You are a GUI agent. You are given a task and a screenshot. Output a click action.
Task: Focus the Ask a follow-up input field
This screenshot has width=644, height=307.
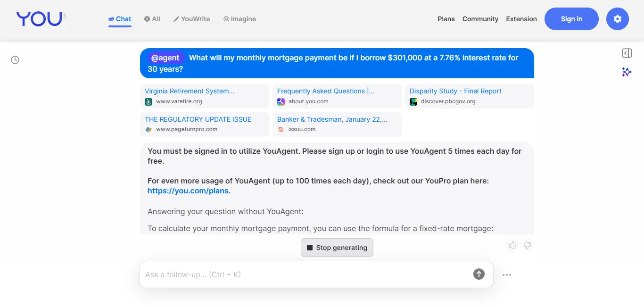[x=306, y=274]
